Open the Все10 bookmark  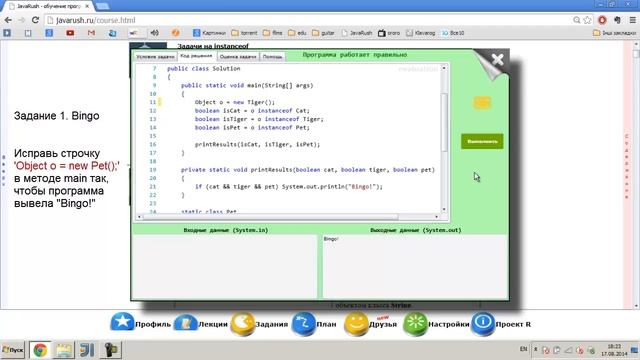pyautogui.click(x=453, y=33)
